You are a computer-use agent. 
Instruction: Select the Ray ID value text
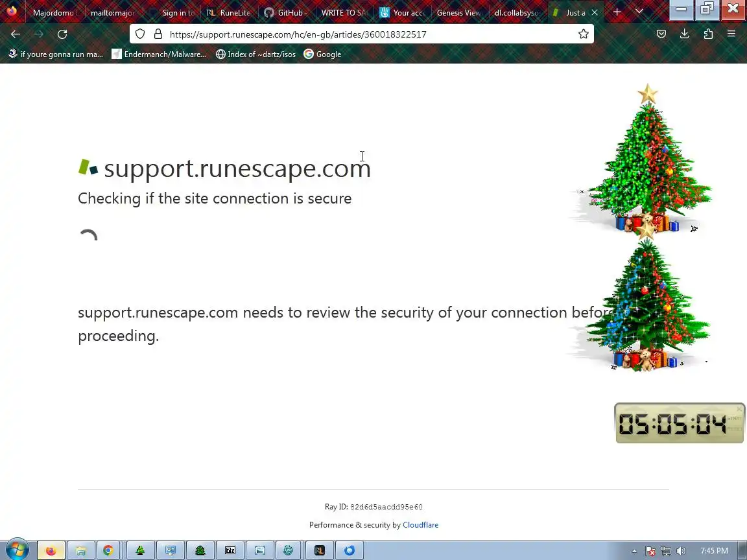tap(386, 507)
